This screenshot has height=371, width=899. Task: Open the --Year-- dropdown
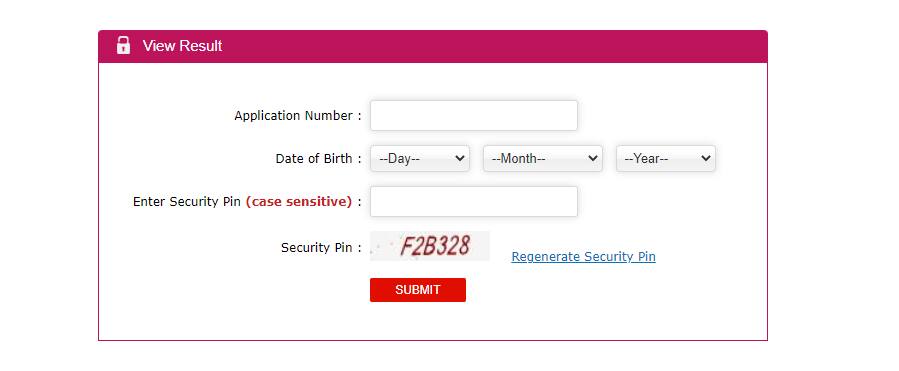pos(666,158)
